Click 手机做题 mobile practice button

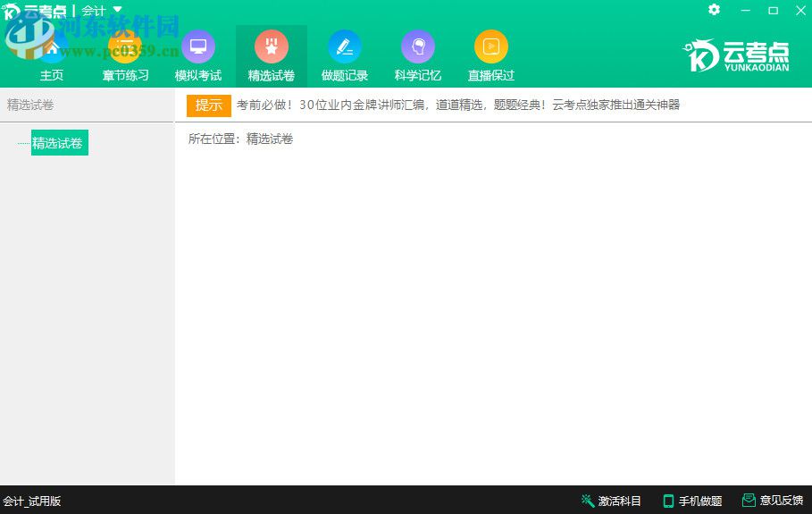pyautogui.click(x=692, y=501)
